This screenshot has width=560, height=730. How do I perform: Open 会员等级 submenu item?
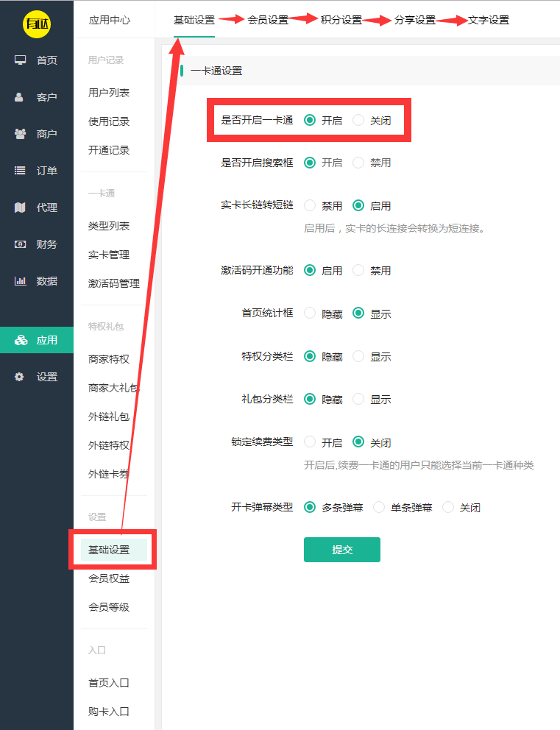coord(109,607)
